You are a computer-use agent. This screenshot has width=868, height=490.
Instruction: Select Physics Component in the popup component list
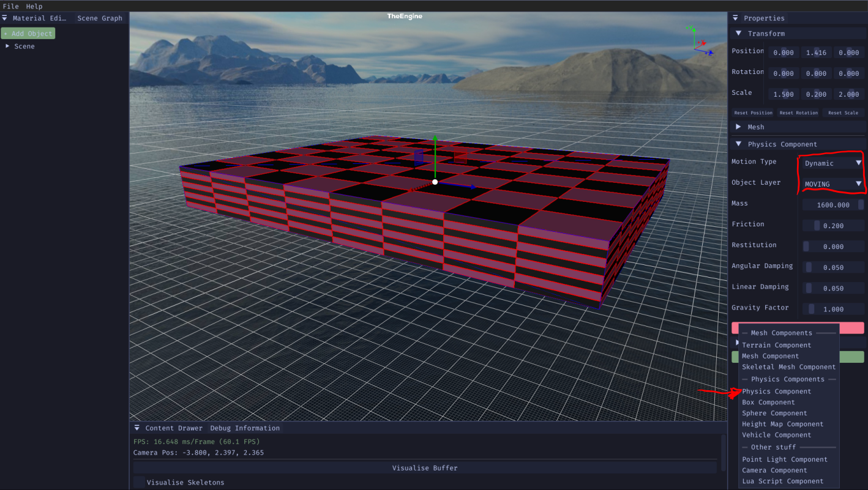[x=776, y=392]
